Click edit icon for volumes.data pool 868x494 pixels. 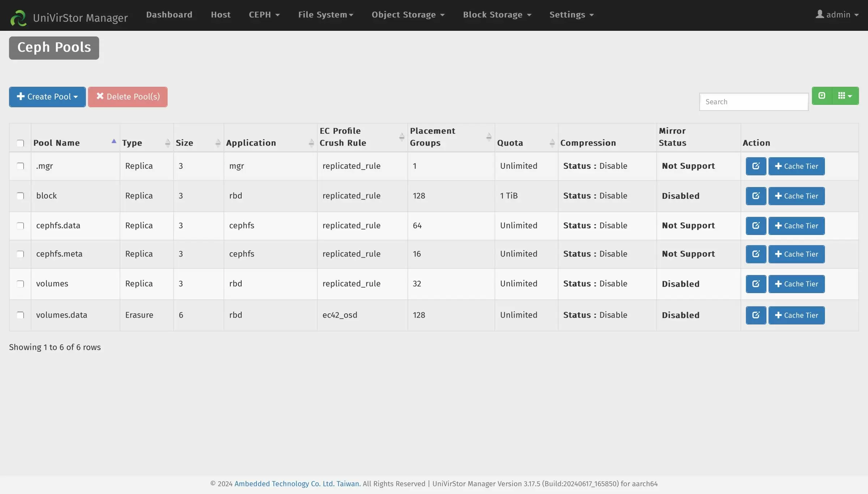(756, 315)
